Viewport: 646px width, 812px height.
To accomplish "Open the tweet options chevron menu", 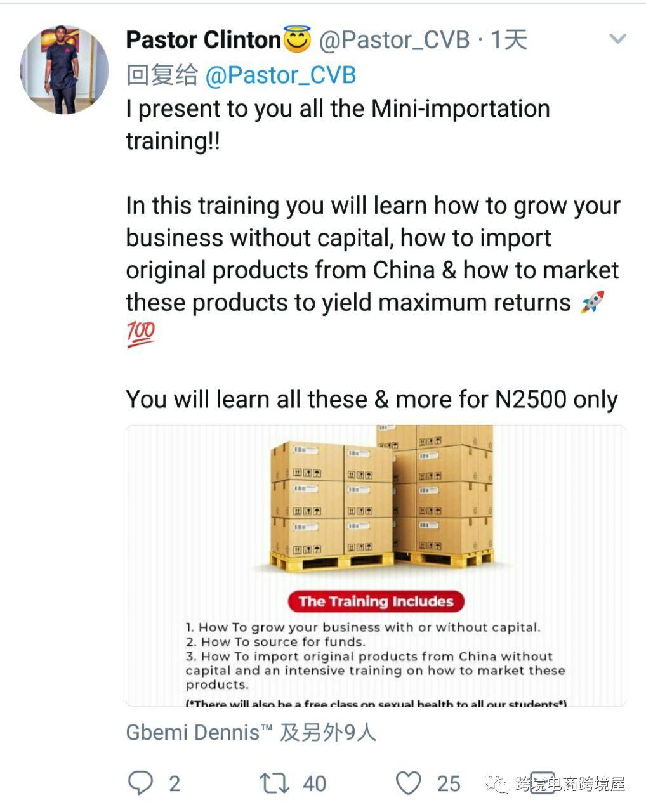I will coord(617,39).
